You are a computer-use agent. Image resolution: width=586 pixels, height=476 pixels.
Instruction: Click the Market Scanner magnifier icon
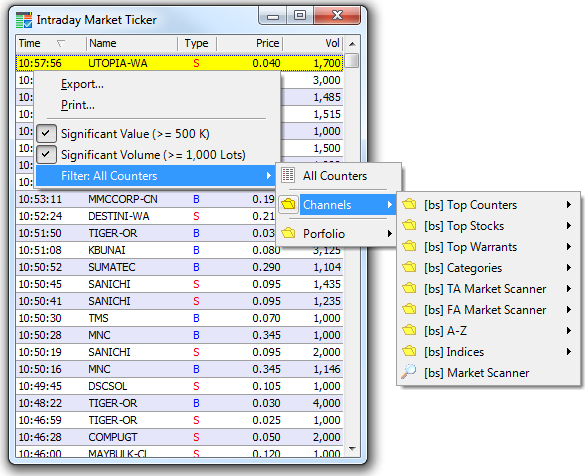pyautogui.click(x=409, y=372)
